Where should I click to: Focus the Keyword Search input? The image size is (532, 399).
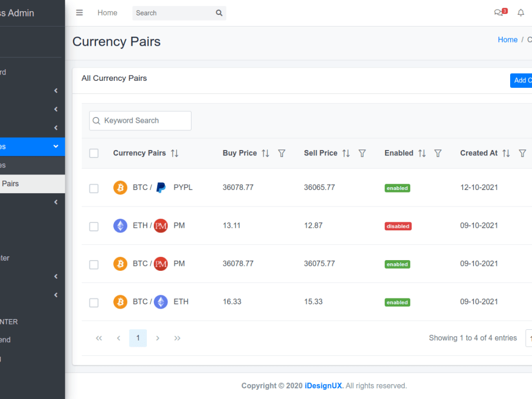point(140,120)
